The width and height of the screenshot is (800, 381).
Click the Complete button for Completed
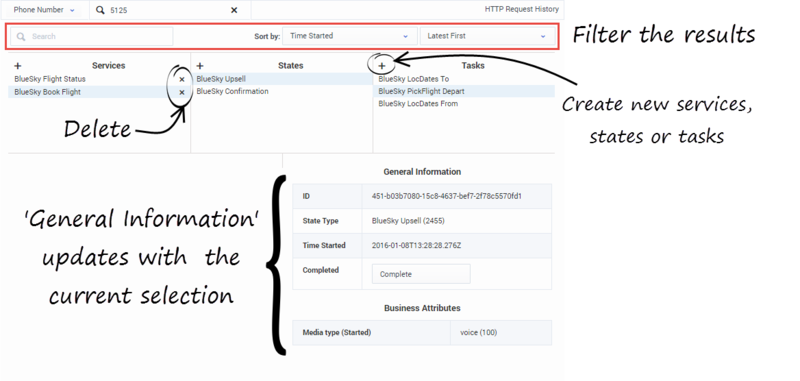(421, 274)
